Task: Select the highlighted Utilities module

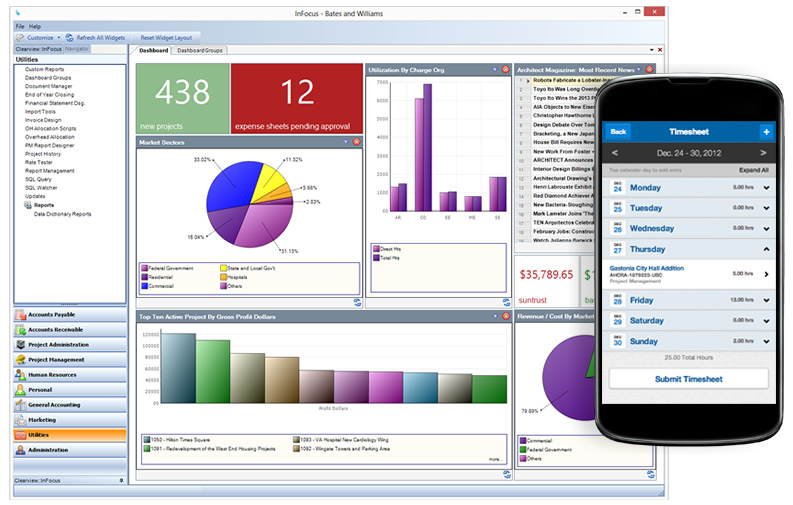Action: [70, 435]
